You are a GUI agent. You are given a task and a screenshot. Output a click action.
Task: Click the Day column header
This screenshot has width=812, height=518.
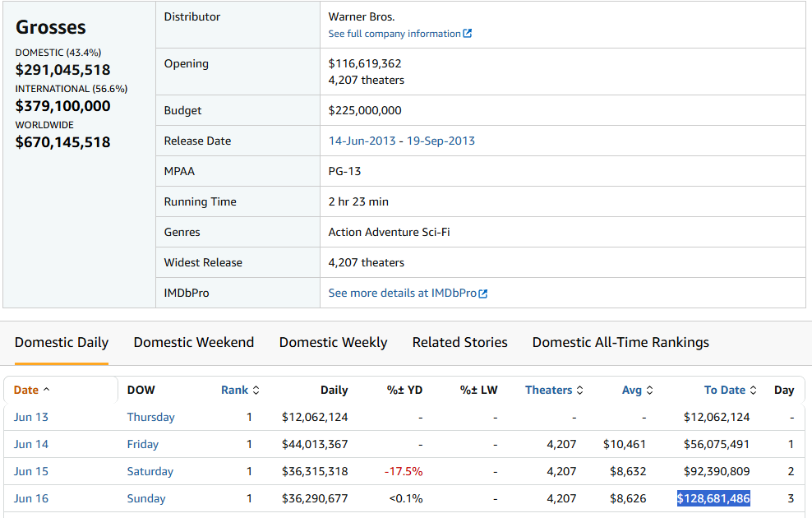(x=784, y=390)
